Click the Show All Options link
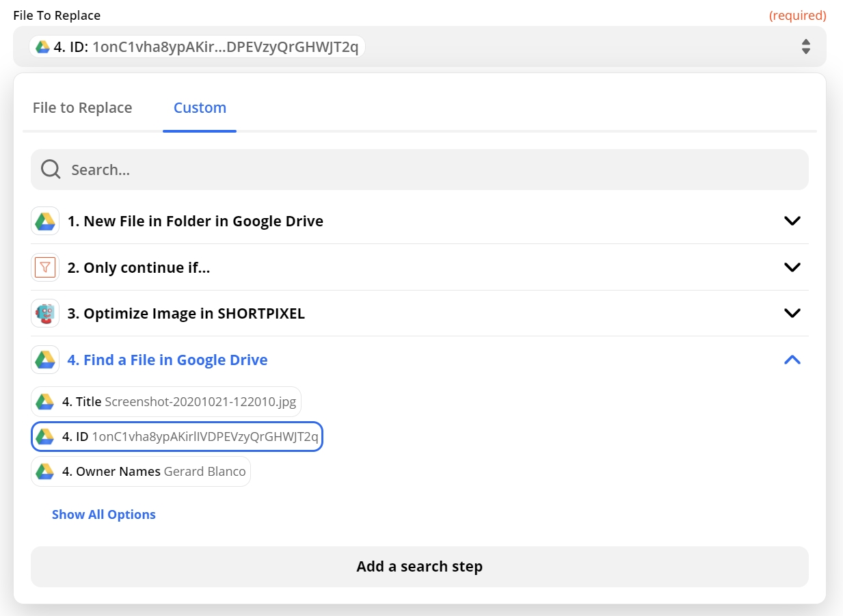This screenshot has height=616, width=843. pos(104,515)
